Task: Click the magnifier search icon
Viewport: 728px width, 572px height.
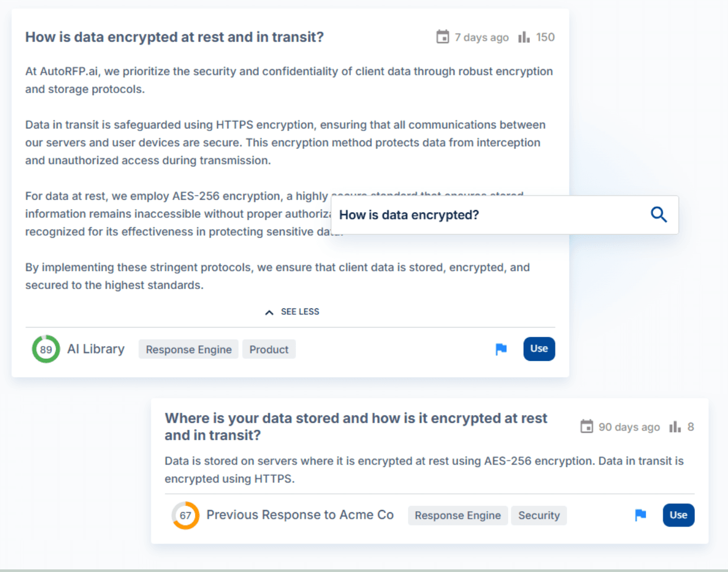Action: pos(659,214)
